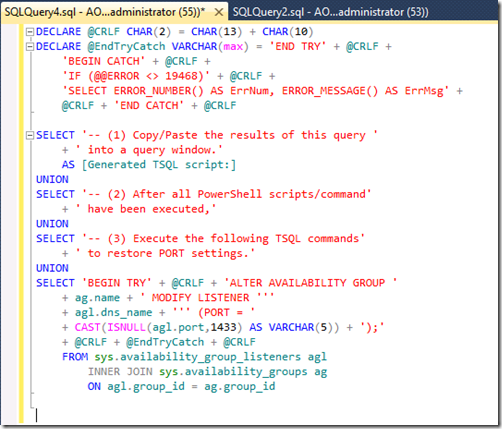Click the [Generated TSQL script:] alias
The width and height of the screenshot is (502, 429).
tap(159, 165)
